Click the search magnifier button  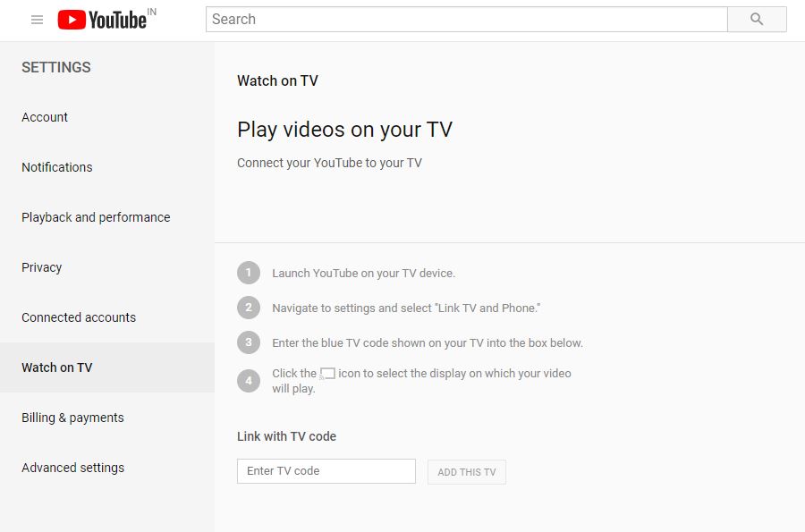pos(757,20)
